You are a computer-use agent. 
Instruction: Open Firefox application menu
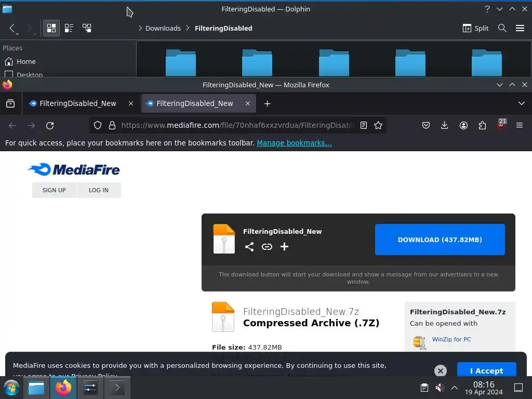tap(520, 126)
